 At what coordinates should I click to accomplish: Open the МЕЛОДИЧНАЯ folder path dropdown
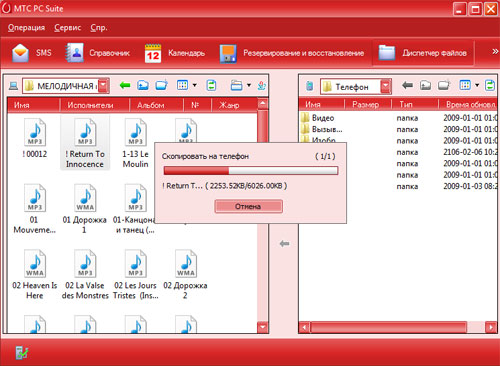coord(104,86)
